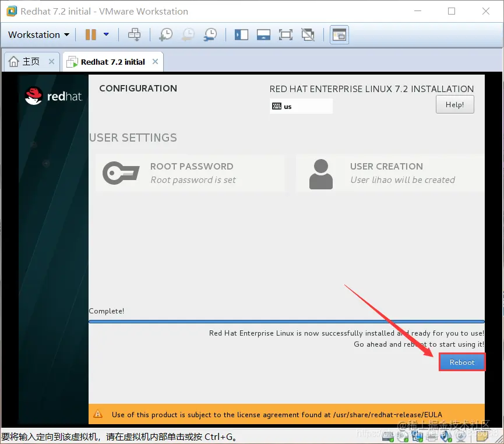Click the EULA license warning banner
Screen dimensions: 504x444
click(x=287, y=414)
